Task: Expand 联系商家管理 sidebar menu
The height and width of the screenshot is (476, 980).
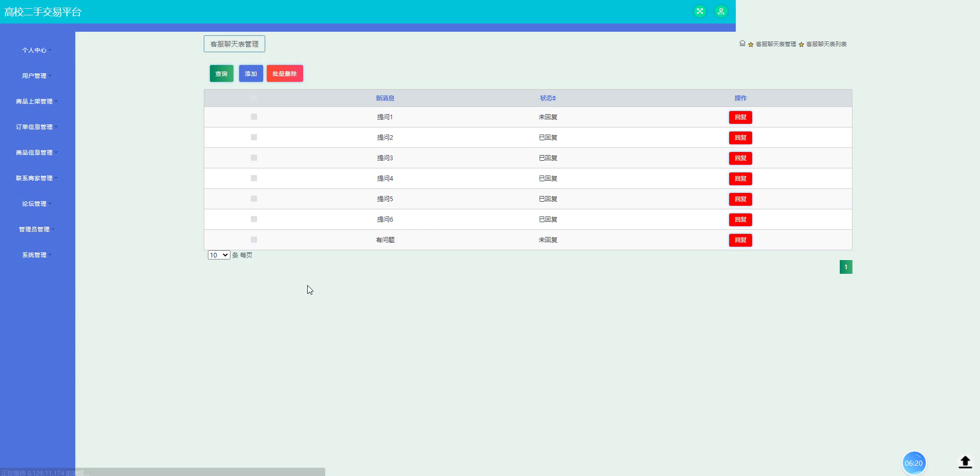Action: (x=36, y=178)
